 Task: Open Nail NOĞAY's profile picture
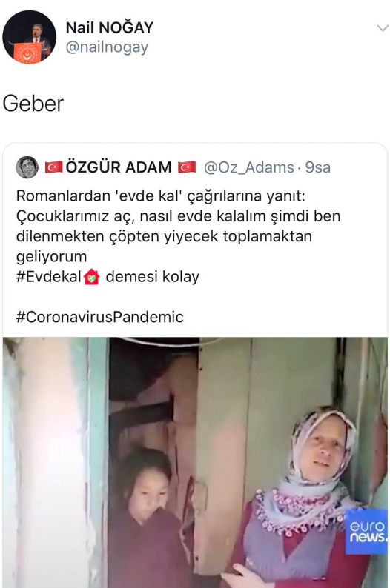29,37
